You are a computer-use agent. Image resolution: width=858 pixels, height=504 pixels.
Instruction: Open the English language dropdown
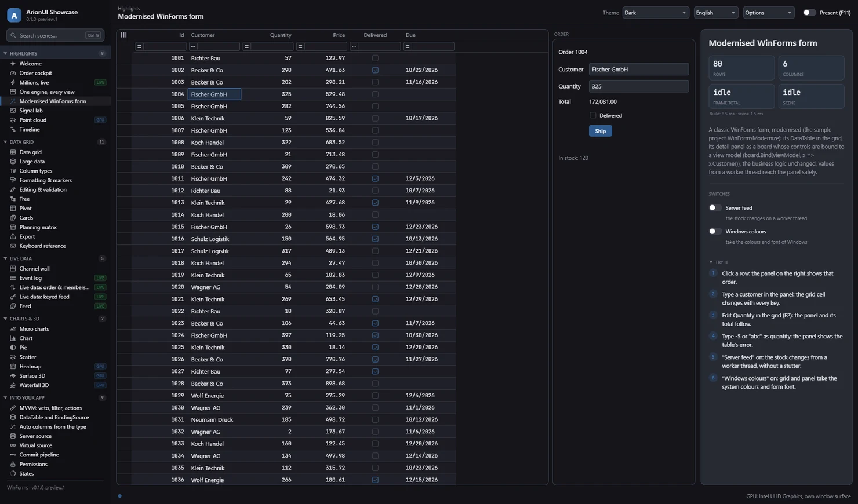tap(715, 13)
